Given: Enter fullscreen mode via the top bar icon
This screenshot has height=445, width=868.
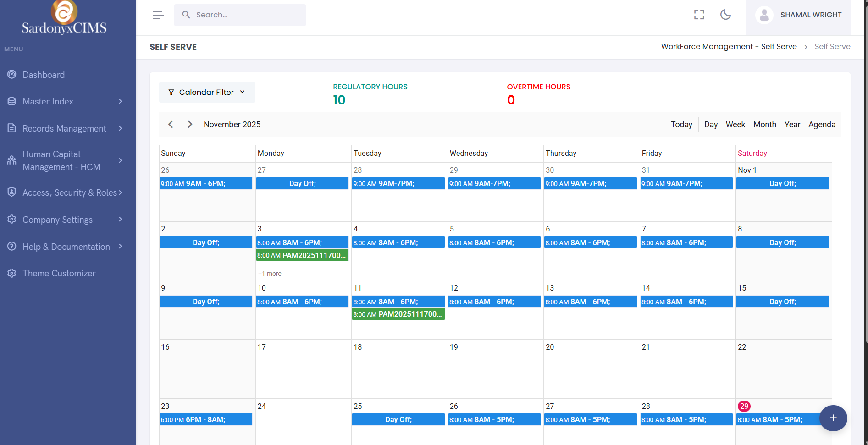Looking at the screenshot, I should click(x=699, y=15).
